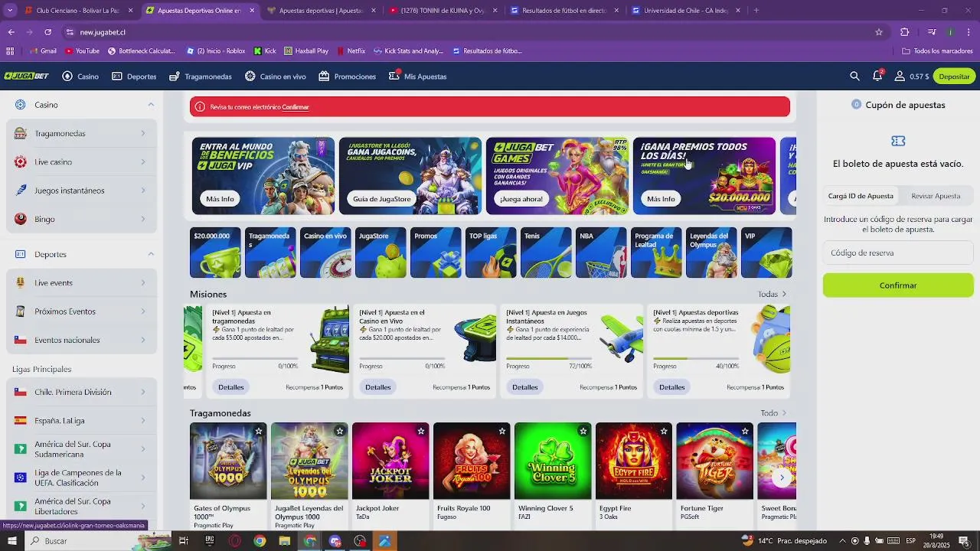Expand Live casino sidebar chevron

pyautogui.click(x=143, y=162)
